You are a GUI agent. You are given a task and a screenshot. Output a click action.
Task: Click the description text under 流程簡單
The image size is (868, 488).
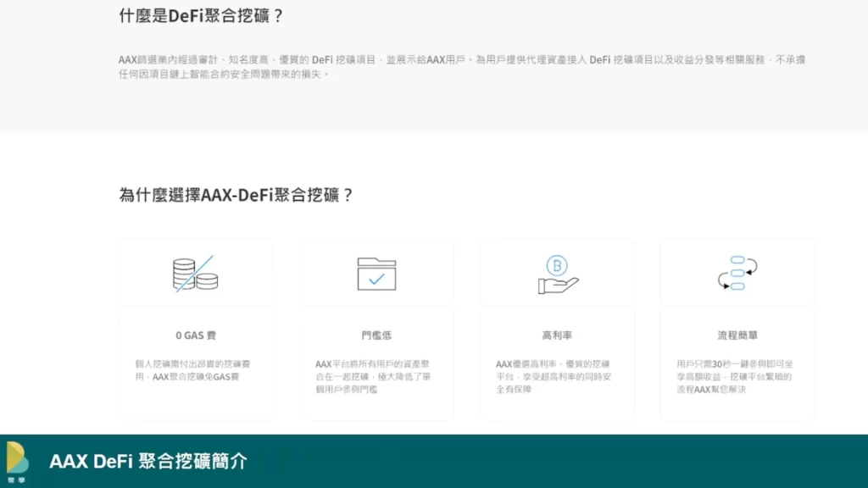coord(735,376)
